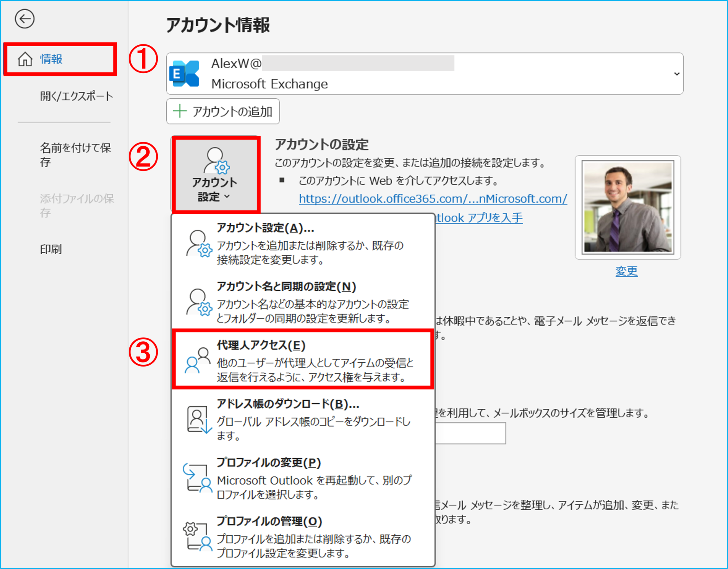728x569 pixels.
Task: Click the アカウント設定(A) person-gear icon
Action: [198, 244]
